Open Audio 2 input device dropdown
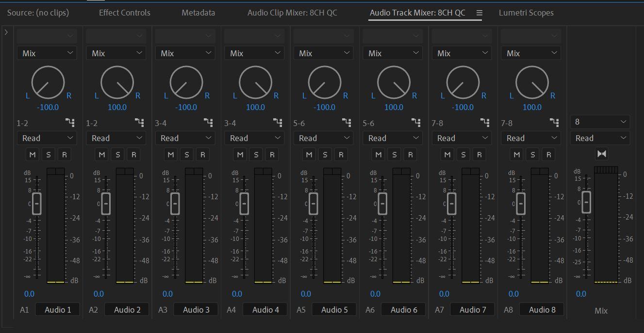 [x=116, y=36]
